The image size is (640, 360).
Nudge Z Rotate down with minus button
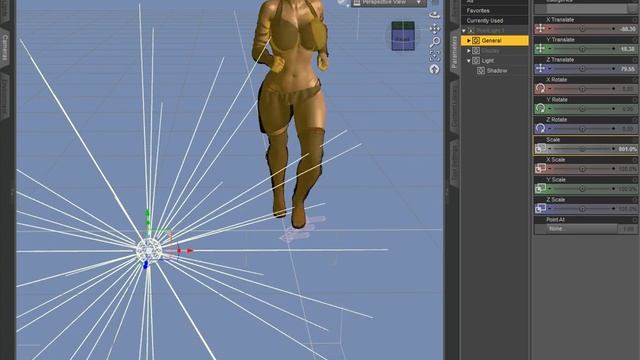[549, 129]
